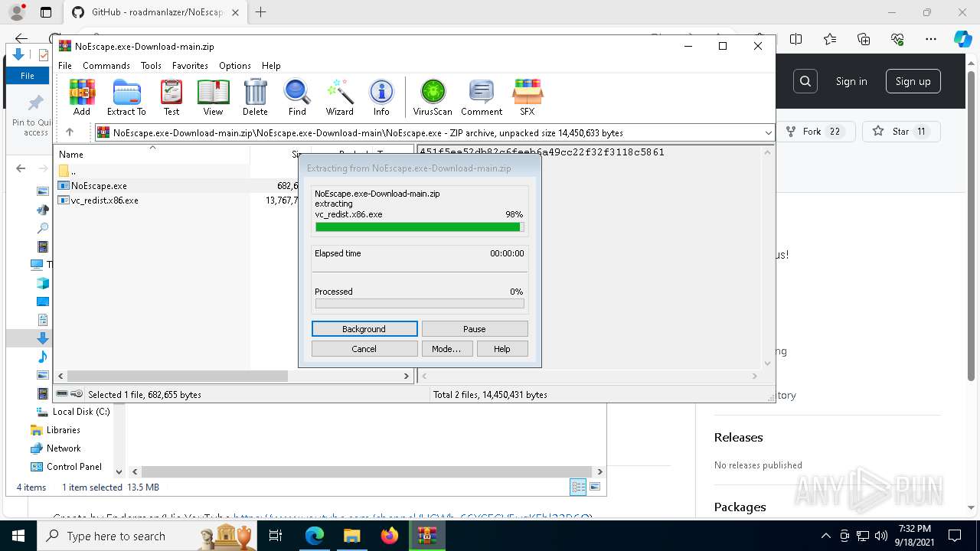Open the Packages section link

740,507
